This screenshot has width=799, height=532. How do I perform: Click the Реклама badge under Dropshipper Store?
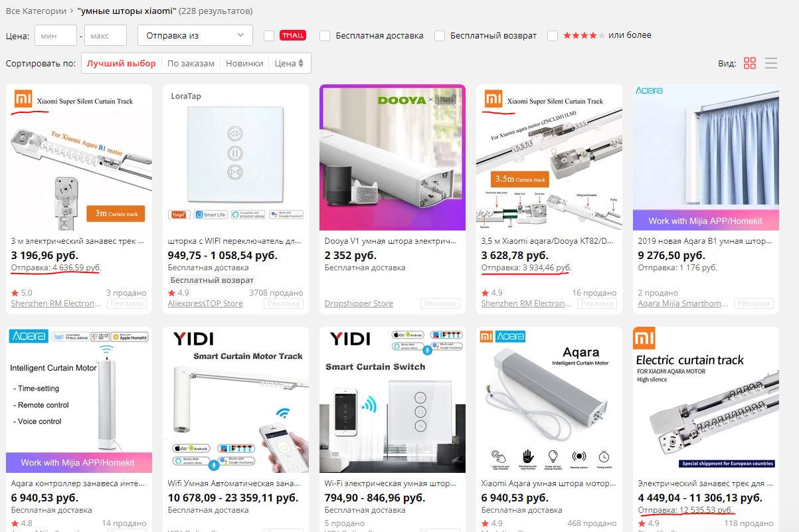tap(439, 304)
